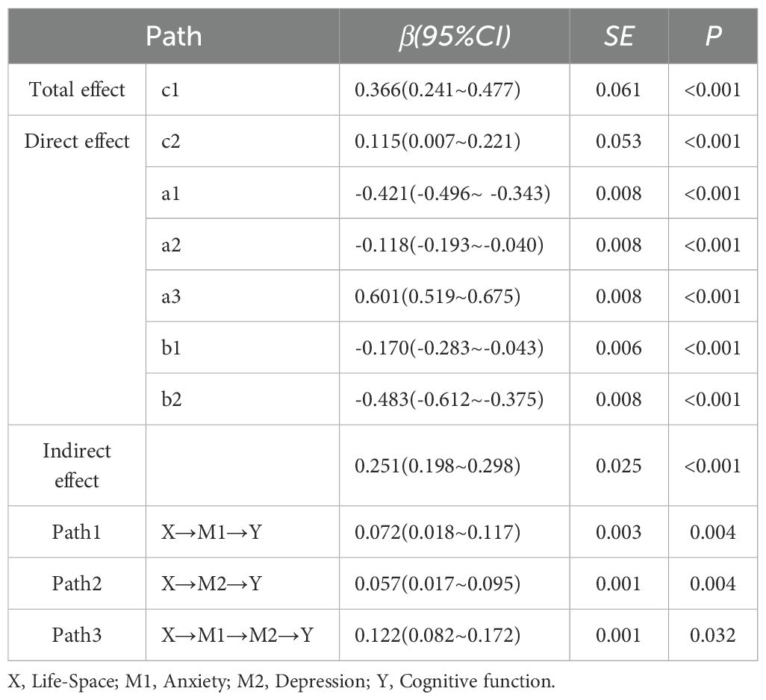Select the footnote defining X, M1, M2, Y
The height and width of the screenshot is (700, 766).
click(x=281, y=681)
